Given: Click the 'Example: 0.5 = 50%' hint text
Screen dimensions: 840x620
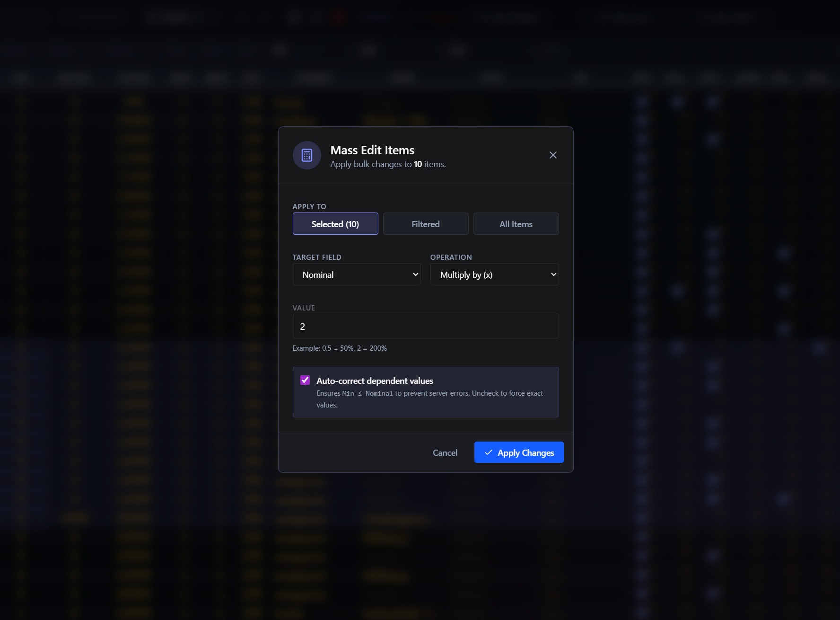Looking at the screenshot, I should tap(340, 348).
